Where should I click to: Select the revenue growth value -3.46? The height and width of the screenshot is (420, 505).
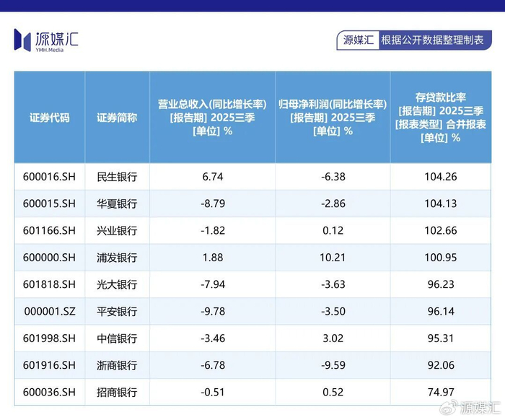[x=213, y=338]
